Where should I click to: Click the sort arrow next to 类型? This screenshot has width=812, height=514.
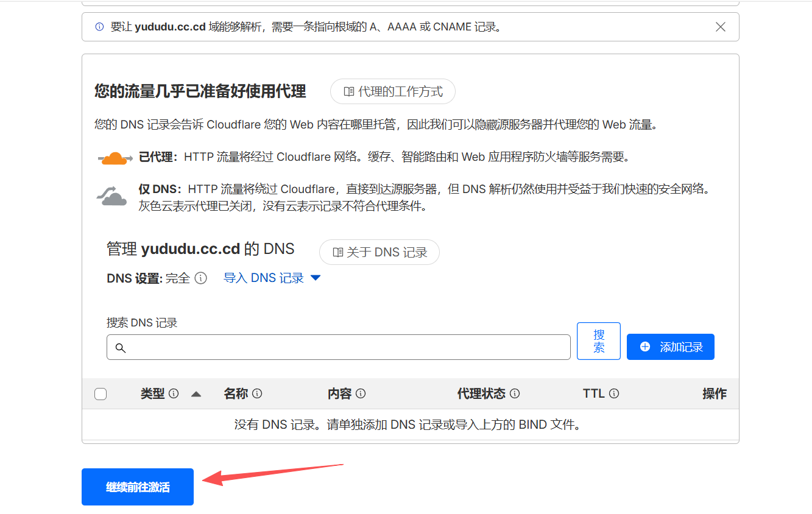pyautogui.click(x=196, y=394)
